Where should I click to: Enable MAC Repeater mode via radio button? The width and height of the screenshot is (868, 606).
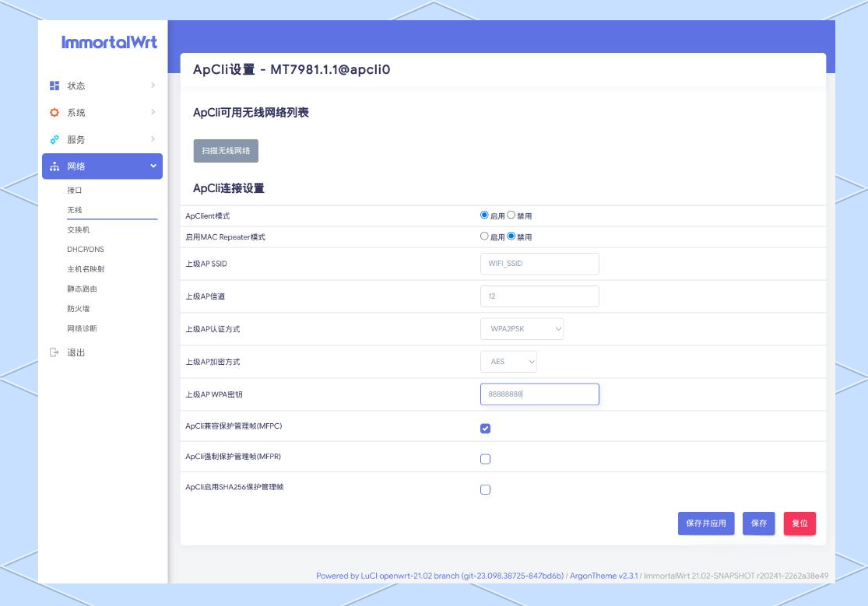click(x=484, y=236)
